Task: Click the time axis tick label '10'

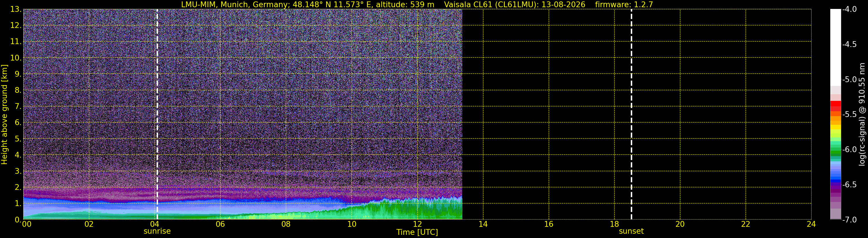Action: click(x=352, y=224)
